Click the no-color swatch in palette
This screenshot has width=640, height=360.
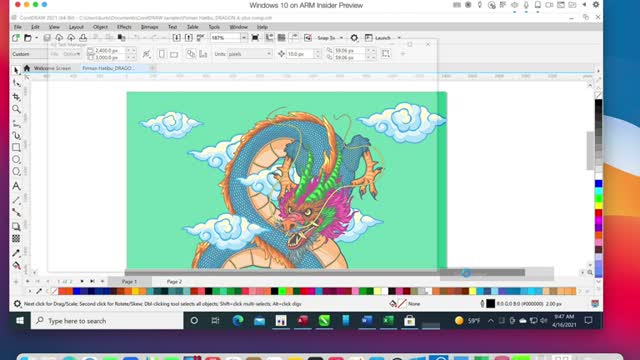point(53,291)
